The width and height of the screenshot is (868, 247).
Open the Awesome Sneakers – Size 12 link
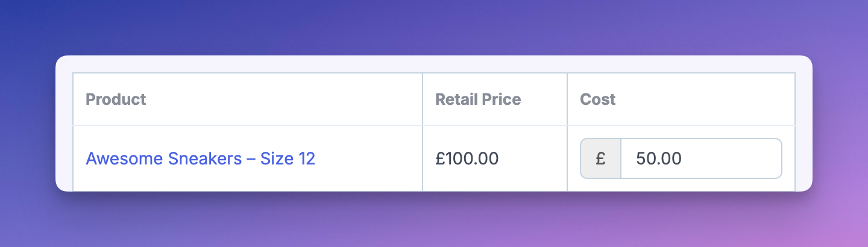point(200,159)
